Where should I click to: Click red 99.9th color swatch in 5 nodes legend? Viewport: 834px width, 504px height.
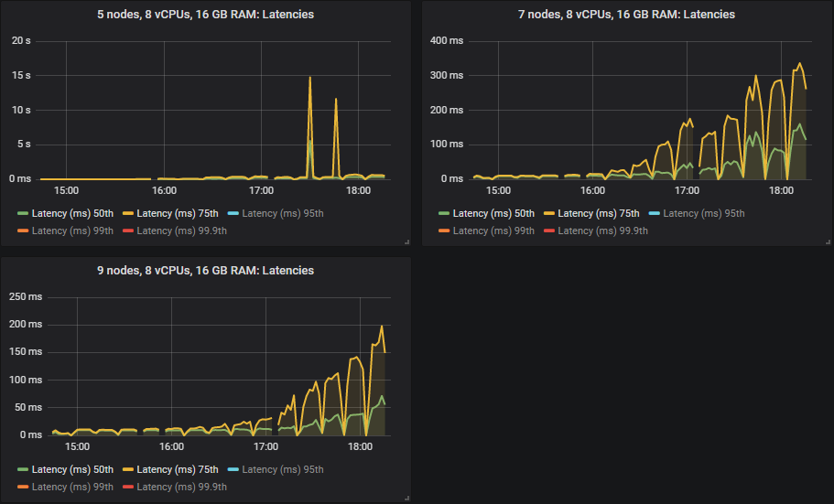tap(128, 231)
